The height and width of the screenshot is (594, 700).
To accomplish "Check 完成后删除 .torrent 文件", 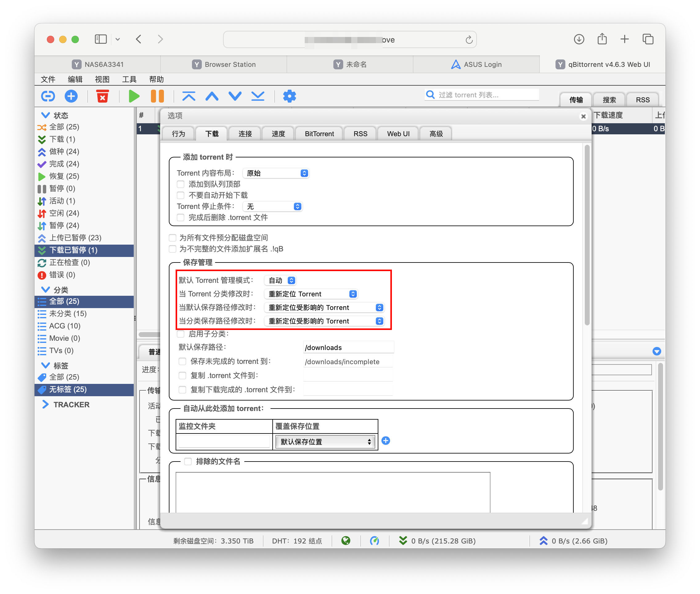I will click(181, 218).
